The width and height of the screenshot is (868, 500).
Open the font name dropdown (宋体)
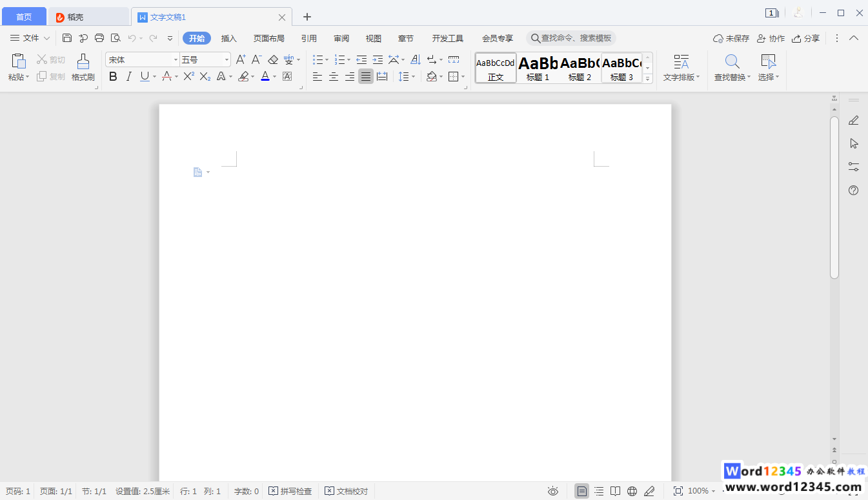click(x=176, y=60)
